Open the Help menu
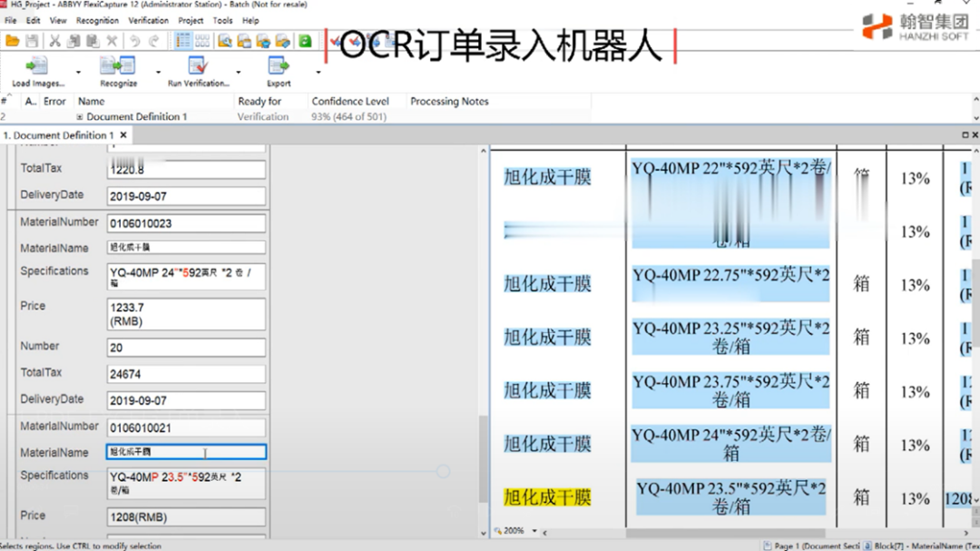The width and height of the screenshot is (980, 551). (250, 21)
